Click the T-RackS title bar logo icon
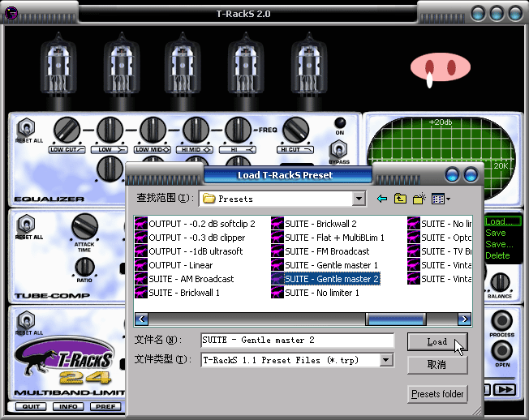The width and height of the screenshot is (529, 420). [11, 14]
